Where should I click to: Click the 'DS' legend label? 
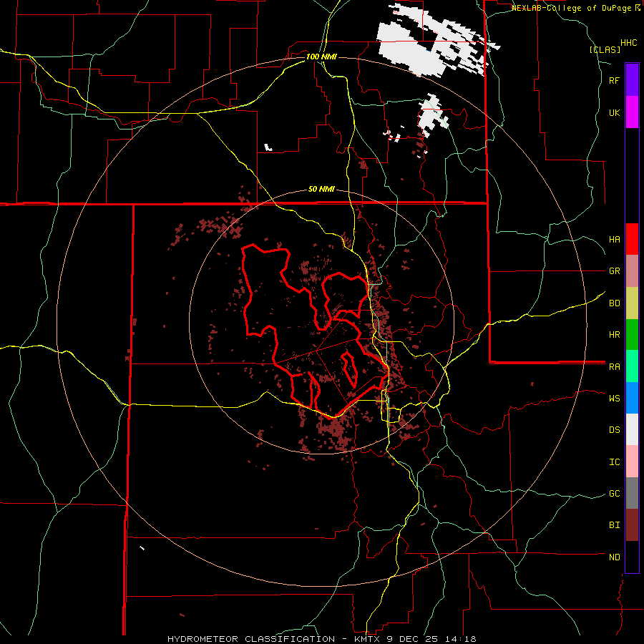click(614, 429)
